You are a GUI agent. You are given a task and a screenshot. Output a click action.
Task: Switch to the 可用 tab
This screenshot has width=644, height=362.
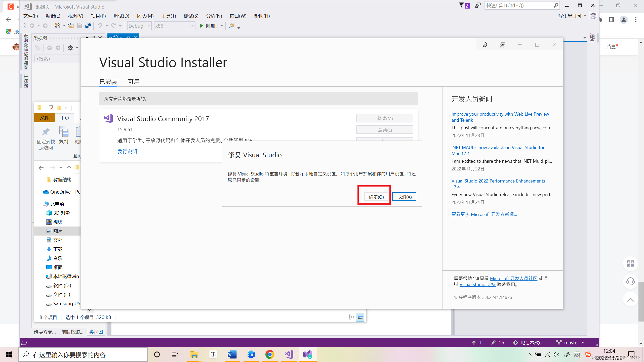[134, 82]
